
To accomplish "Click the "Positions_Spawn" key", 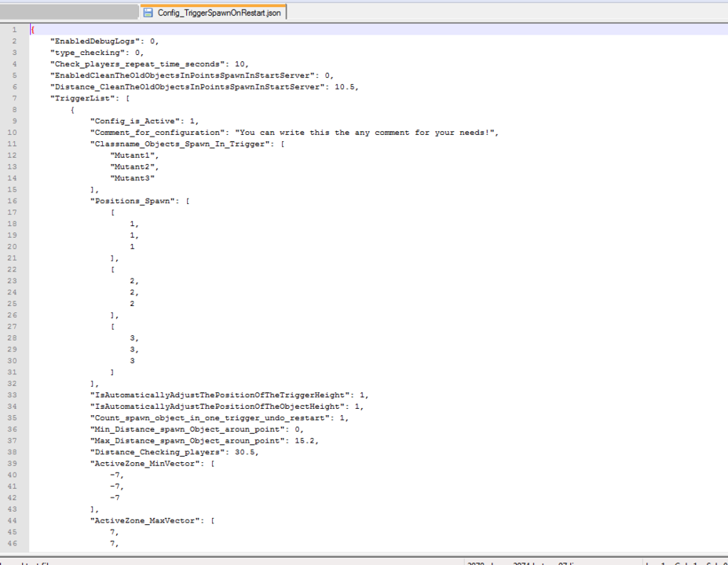I will coord(133,201).
